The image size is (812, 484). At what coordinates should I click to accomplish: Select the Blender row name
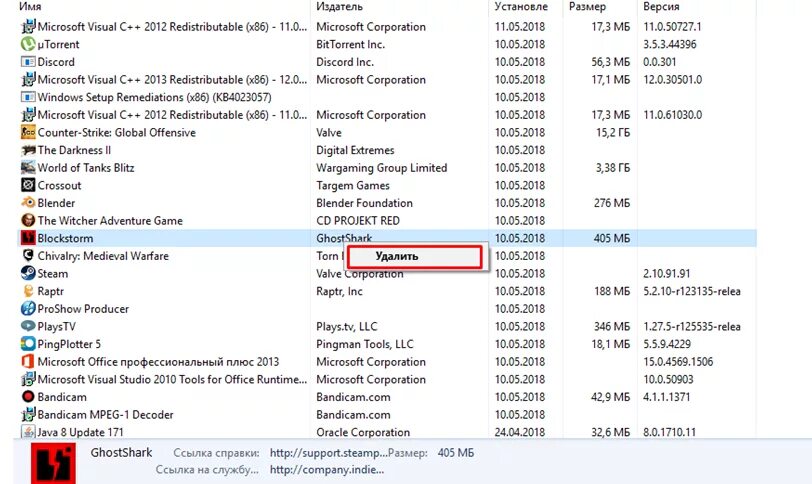tap(56, 203)
